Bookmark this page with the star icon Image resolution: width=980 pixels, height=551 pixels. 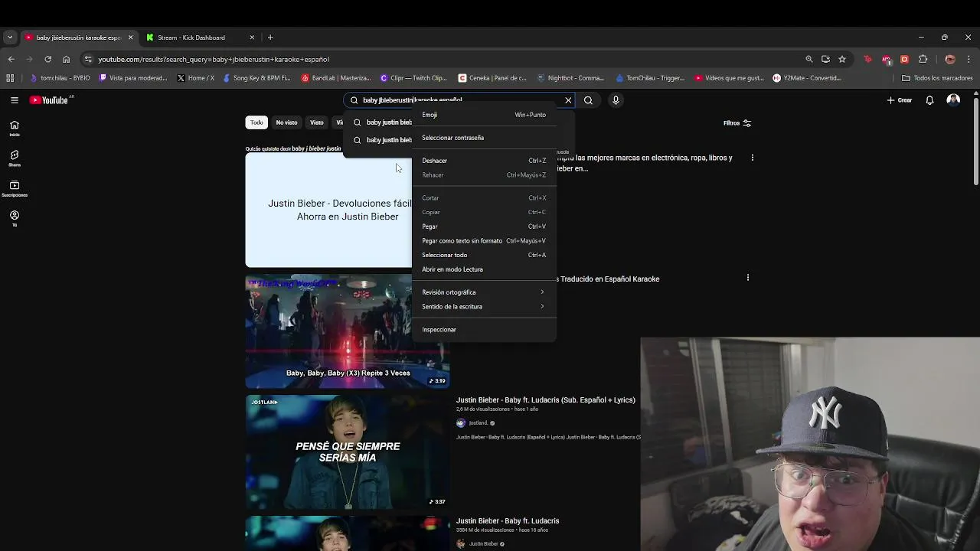coord(842,59)
